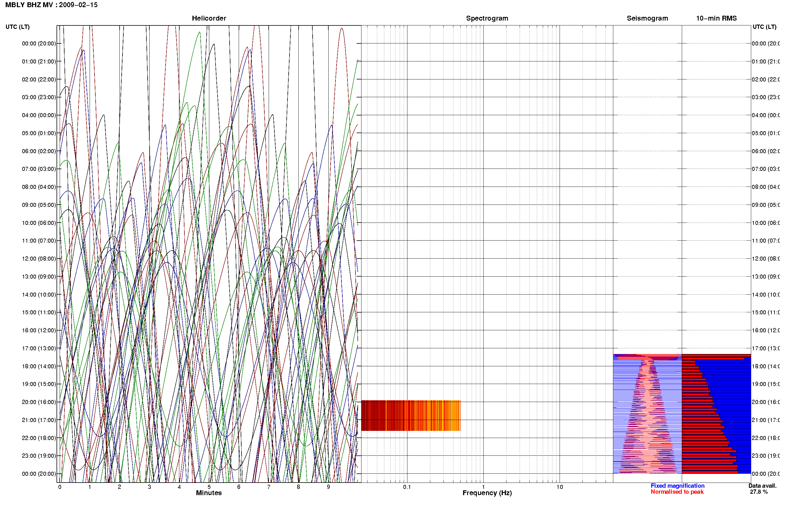Click the left '22:00 (18:00)' time label
The width and height of the screenshot is (812, 508).
(x=39, y=438)
